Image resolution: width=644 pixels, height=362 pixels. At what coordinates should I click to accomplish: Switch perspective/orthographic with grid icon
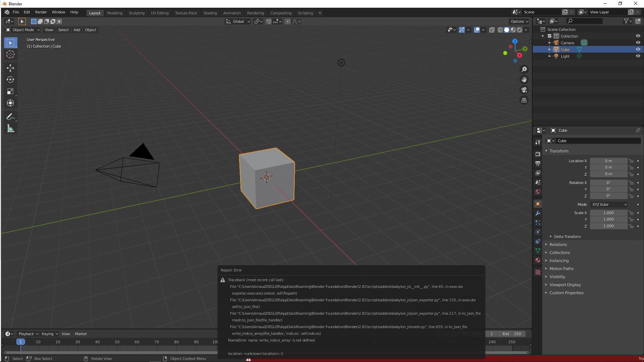[x=524, y=100]
